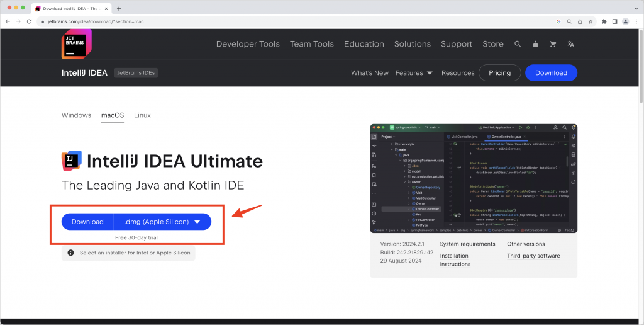Toggle the Chrome side panel icon
This screenshot has height=325, width=644.
615,21
